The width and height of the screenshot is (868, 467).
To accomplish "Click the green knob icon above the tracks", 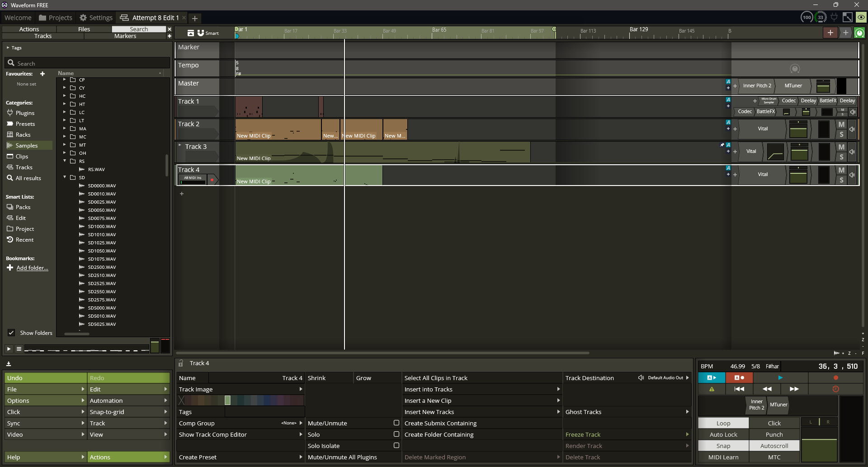I will (x=859, y=33).
